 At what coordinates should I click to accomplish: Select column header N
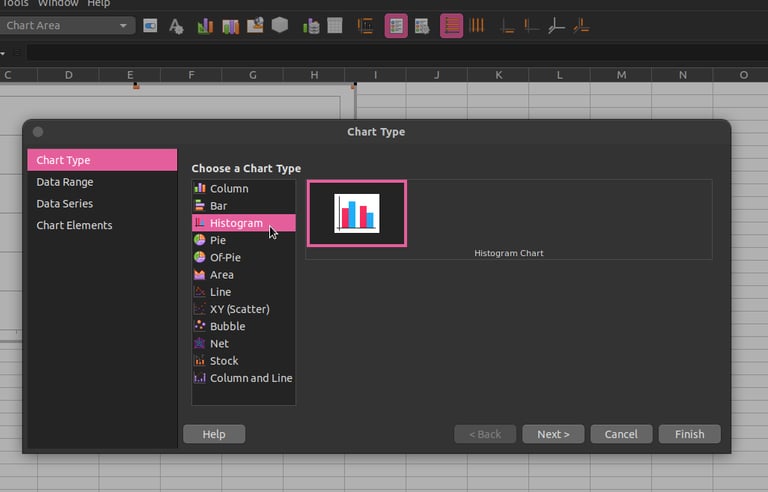click(x=683, y=74)
